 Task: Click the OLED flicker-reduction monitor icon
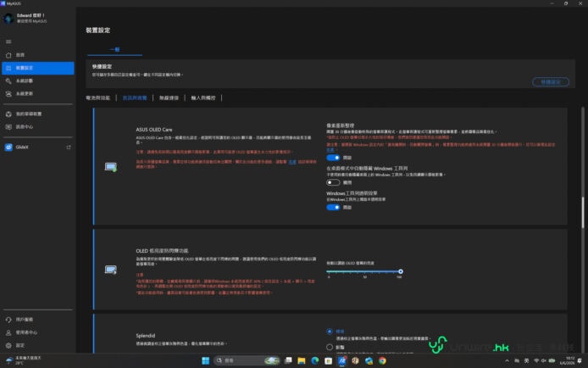click(111, 270)
